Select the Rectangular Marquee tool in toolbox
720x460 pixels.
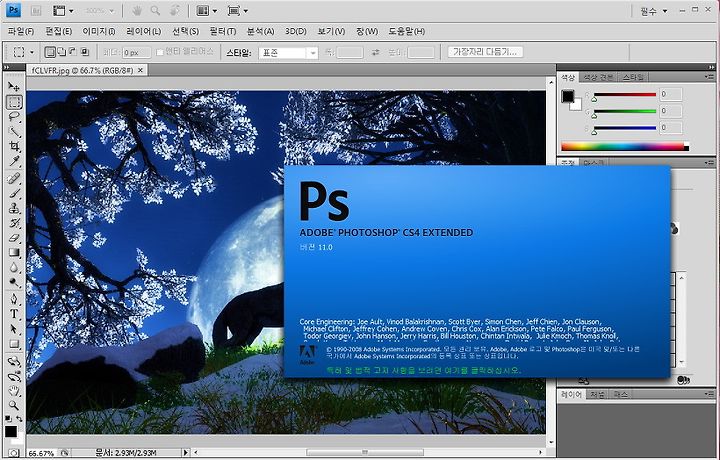14,102
